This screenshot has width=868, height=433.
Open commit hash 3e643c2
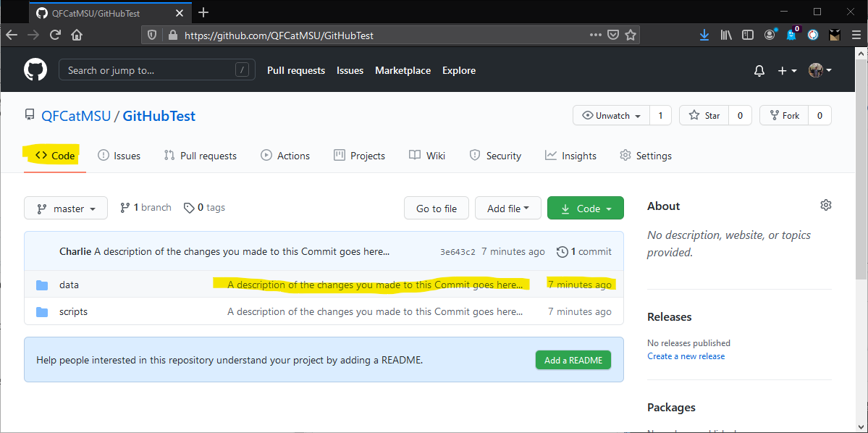[x=458, y=252]
